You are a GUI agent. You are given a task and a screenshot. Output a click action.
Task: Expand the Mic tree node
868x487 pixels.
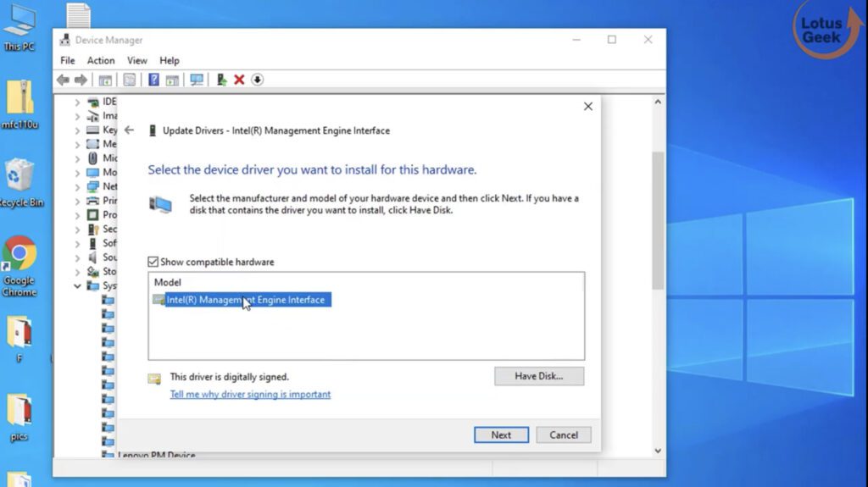(x=77, y=158)
